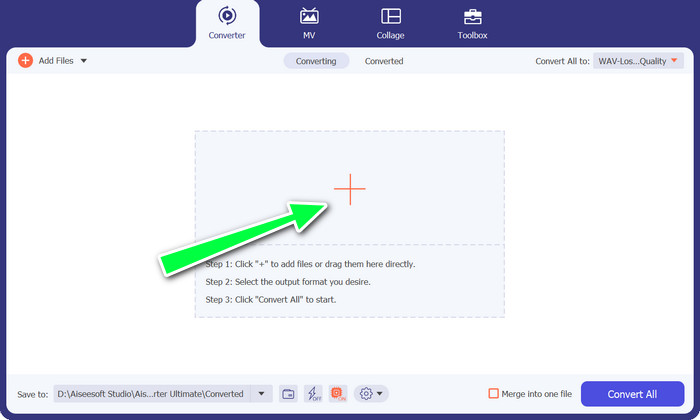
Task: Enable Merge into one file checkbox
Action: tap(493, 394)
